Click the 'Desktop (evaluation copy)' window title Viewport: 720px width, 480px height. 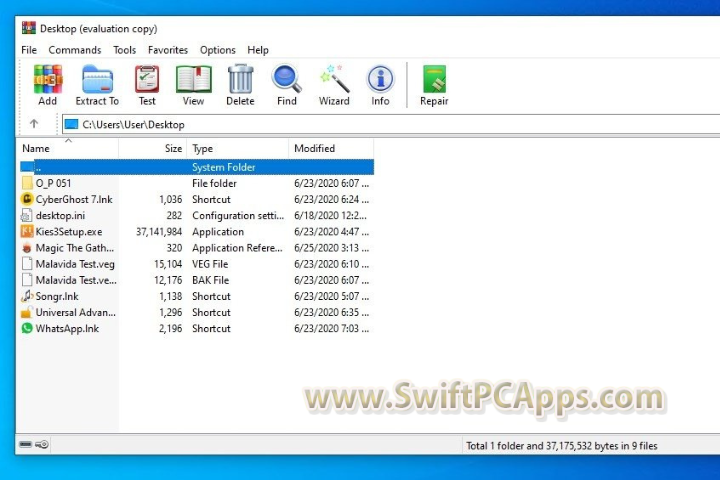(x=98, y=28)
